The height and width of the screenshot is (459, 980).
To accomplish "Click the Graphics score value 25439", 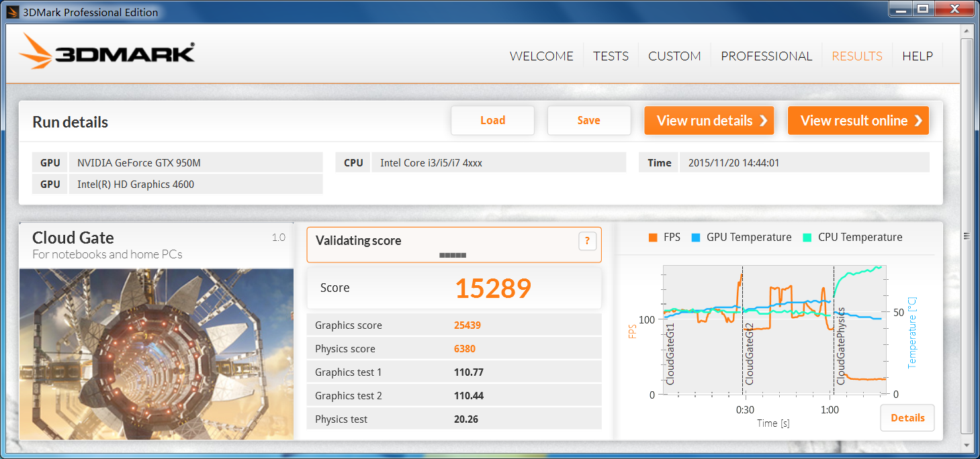I will (x=467, y=325).
